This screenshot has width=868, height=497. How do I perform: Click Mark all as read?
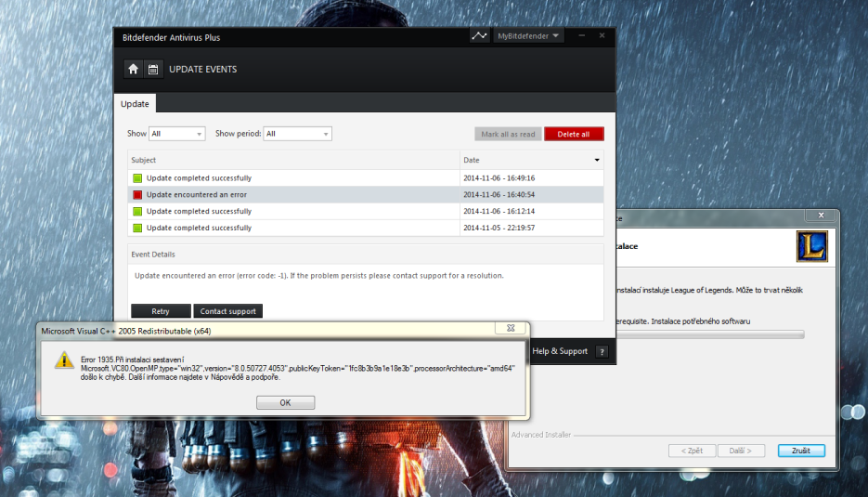click(508, 134)
